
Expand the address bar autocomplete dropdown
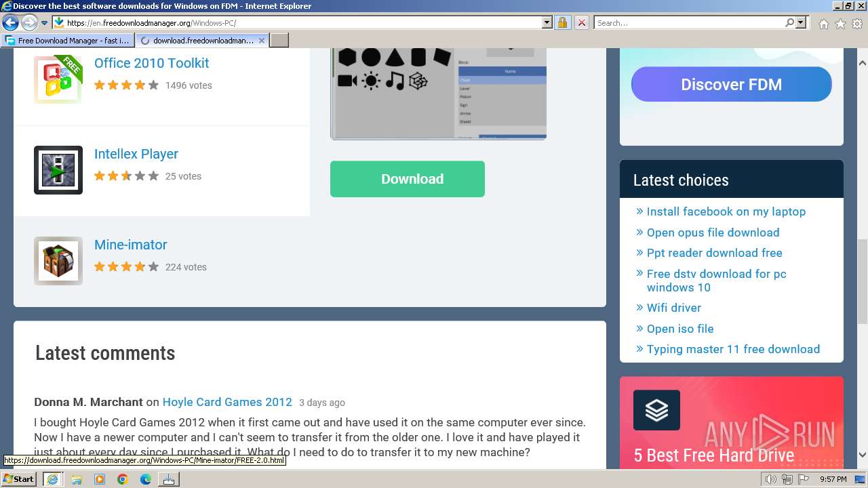pyautogui.click(x=547, y=22)
